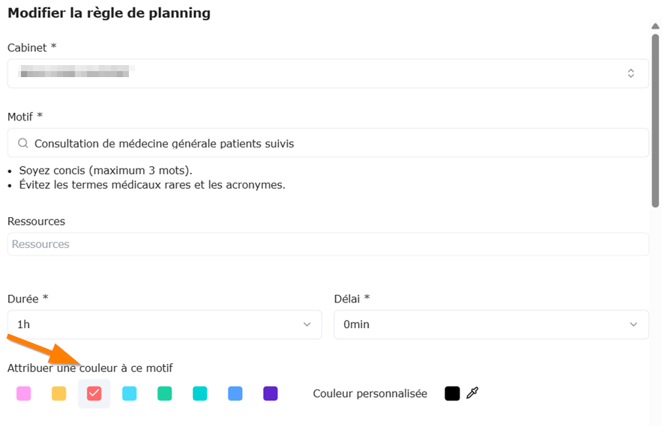The image size is (670, 426).
Task: Select the turquoise color swatch
Action: 200,393
